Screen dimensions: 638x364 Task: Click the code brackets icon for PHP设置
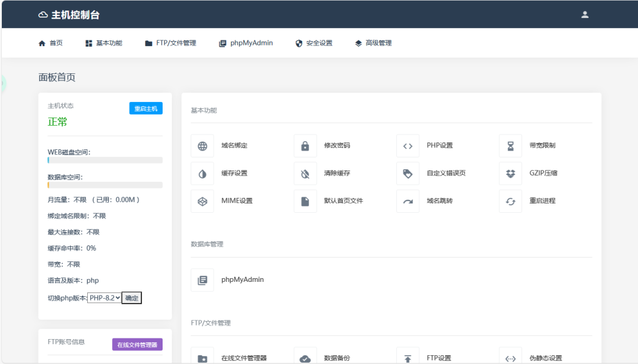pyautogui.click(x=407, y=146)
